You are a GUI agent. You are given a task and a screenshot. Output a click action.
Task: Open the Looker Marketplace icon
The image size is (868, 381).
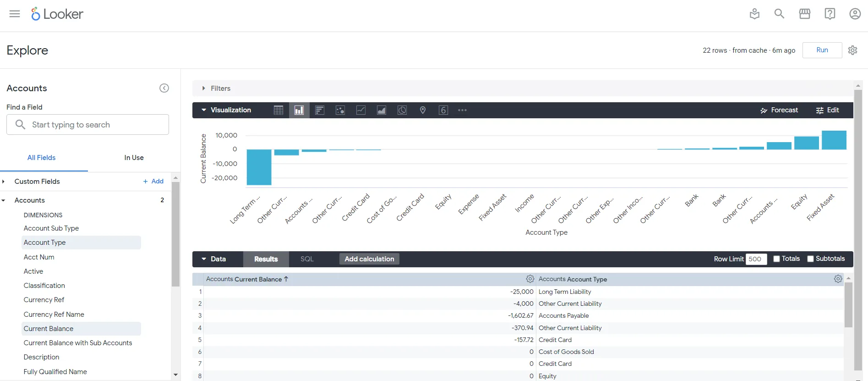click(x=804, y=14)
